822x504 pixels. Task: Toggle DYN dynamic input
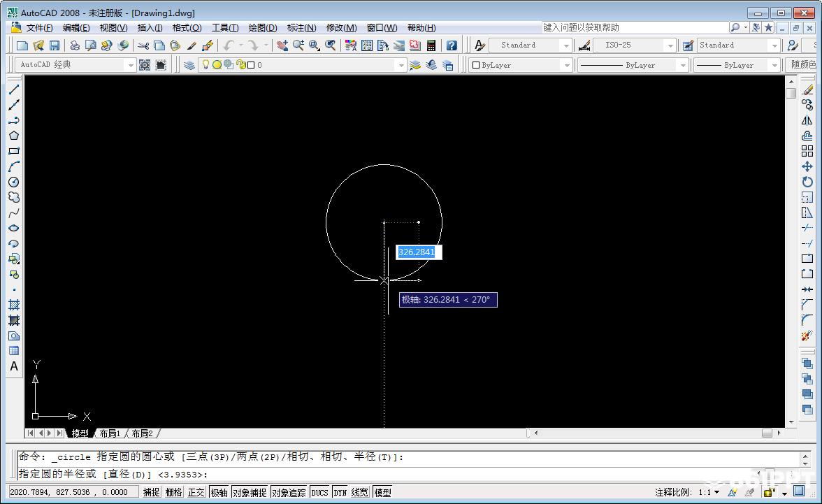[x=340, y=492]
